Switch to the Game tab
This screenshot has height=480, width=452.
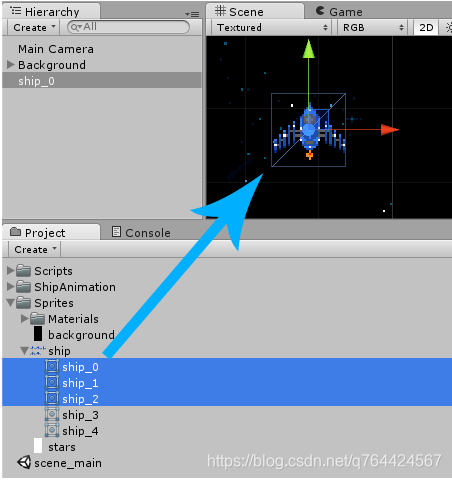tap(339, 12)
